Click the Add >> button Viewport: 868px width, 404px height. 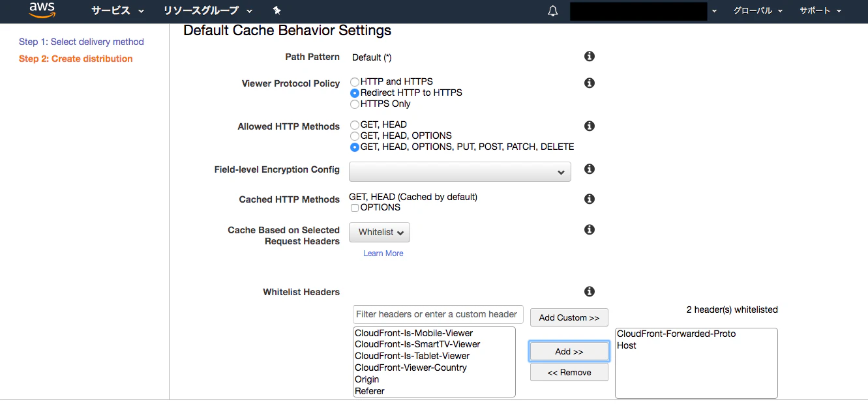pos(569,352)
